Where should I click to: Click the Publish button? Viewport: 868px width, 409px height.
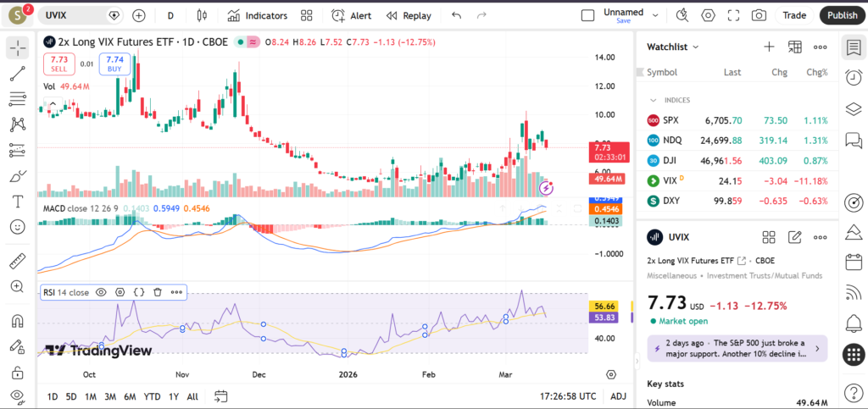pyautogui.click(x=841, y=15)
